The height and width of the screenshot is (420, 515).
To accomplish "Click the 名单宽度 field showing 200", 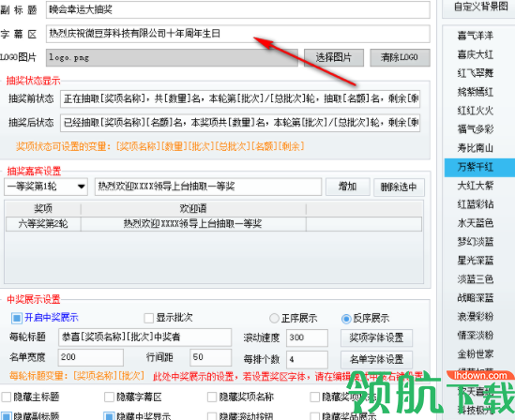I will pos(91,357).
